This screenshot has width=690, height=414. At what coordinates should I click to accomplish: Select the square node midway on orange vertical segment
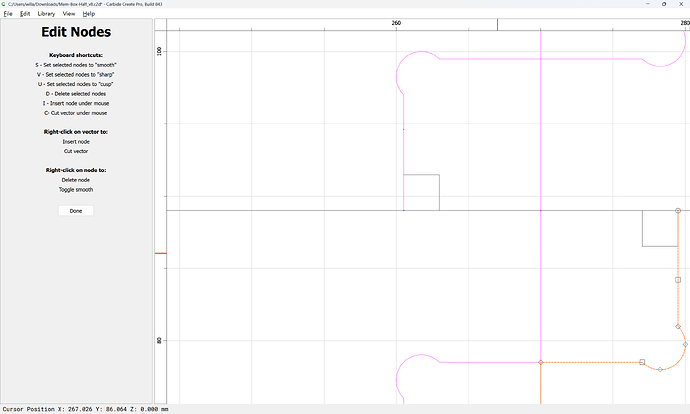coord(678,280)
